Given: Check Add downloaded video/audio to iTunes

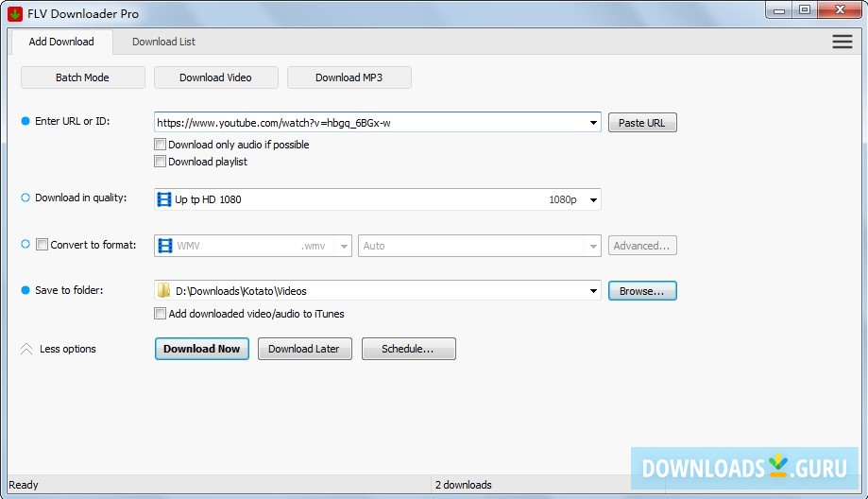Looking at the screenshot, I should pos(160,314).
